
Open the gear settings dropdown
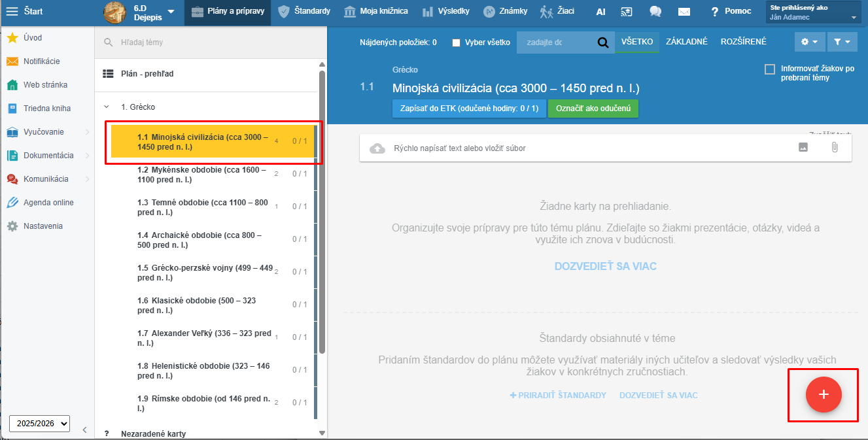(x=809, y=42)
